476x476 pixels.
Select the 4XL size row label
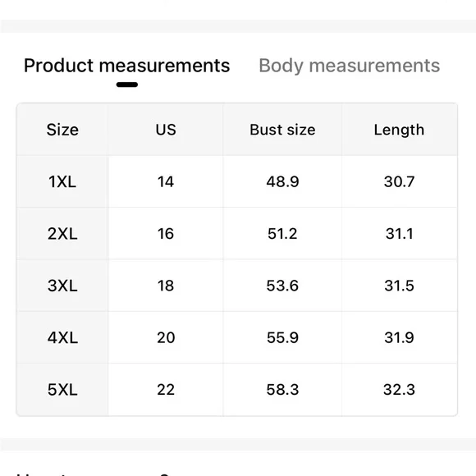coord(62,337)
